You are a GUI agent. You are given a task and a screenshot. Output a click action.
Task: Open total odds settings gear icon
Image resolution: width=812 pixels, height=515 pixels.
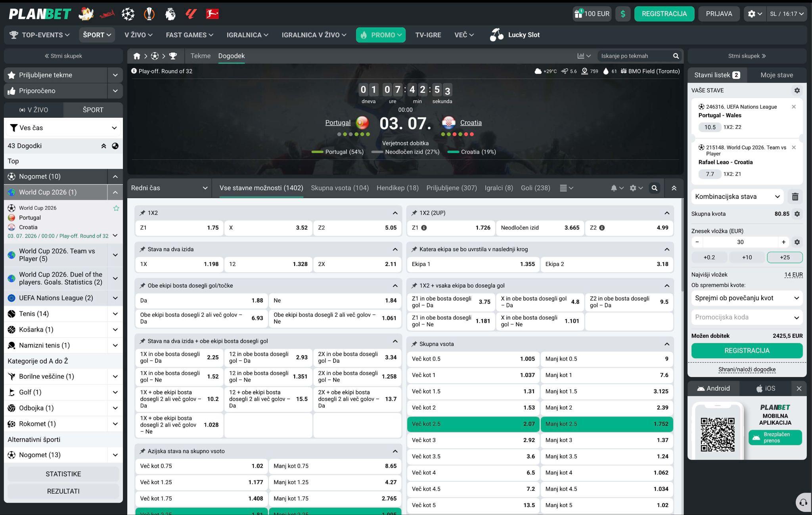point(797,214)
